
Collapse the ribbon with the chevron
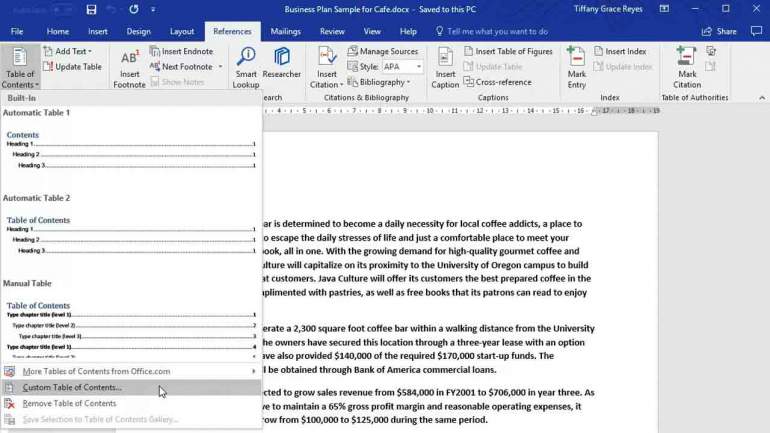pos(762,98)
